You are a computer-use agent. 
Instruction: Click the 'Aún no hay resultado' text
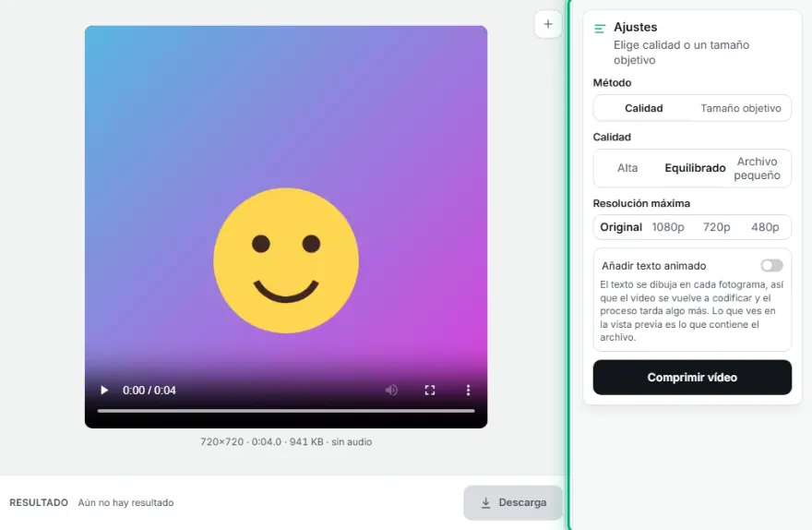(x=125, y=502)
